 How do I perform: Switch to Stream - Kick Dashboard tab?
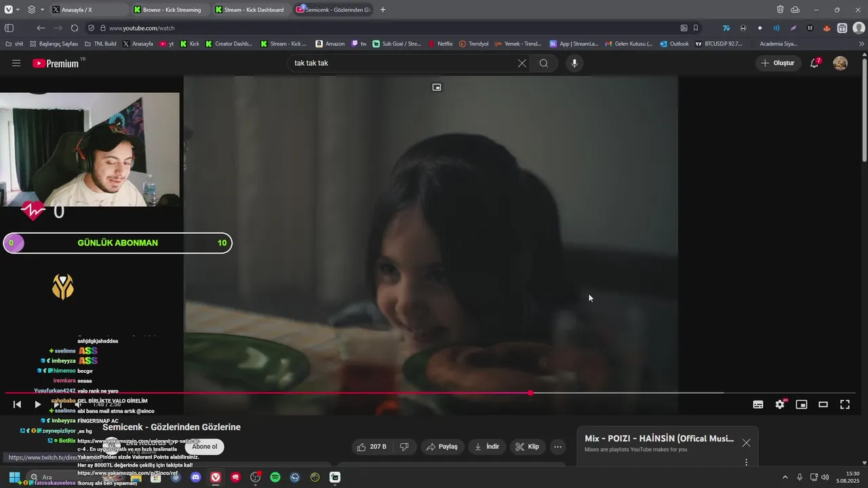pyautogui.click(x=251, y=9)
